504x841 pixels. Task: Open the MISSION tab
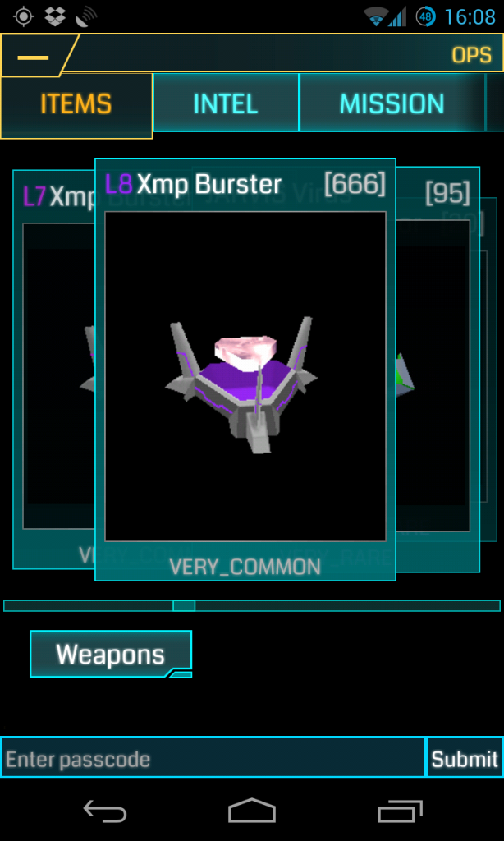pyautogui.click(x=392, y=103)
